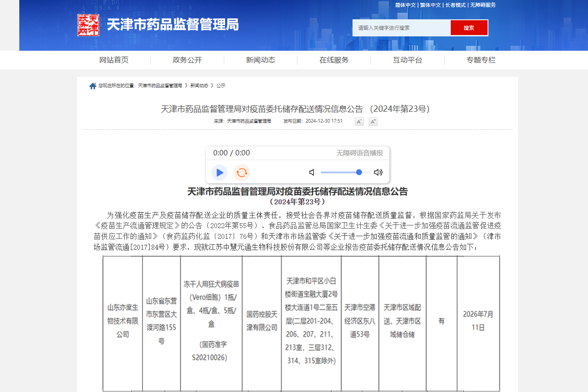Click the home icon in the breadcrumb
The image size is (588, 392).
93,86
